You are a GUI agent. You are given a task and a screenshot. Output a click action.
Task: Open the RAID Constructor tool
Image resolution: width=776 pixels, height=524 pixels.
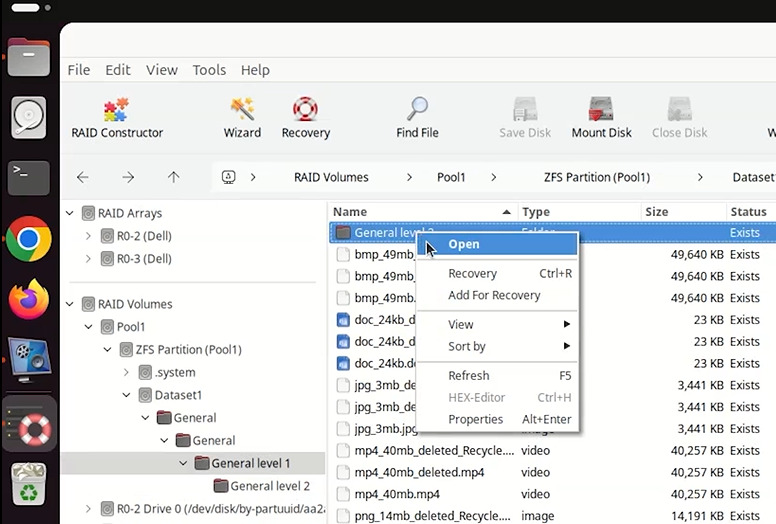[117, 118]
